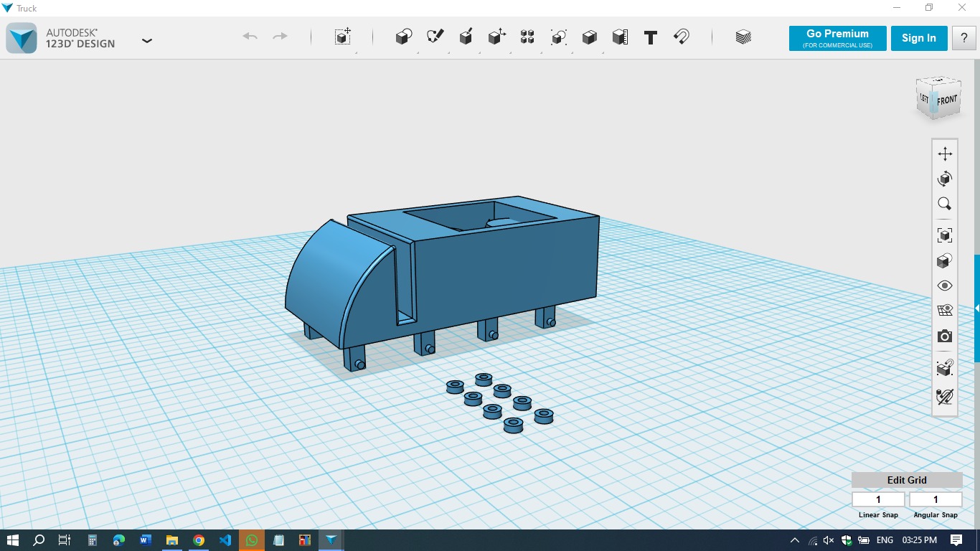Open the Sketch tool menu
The width and height of the screenshot is (980, 551).
pos(435,37)
